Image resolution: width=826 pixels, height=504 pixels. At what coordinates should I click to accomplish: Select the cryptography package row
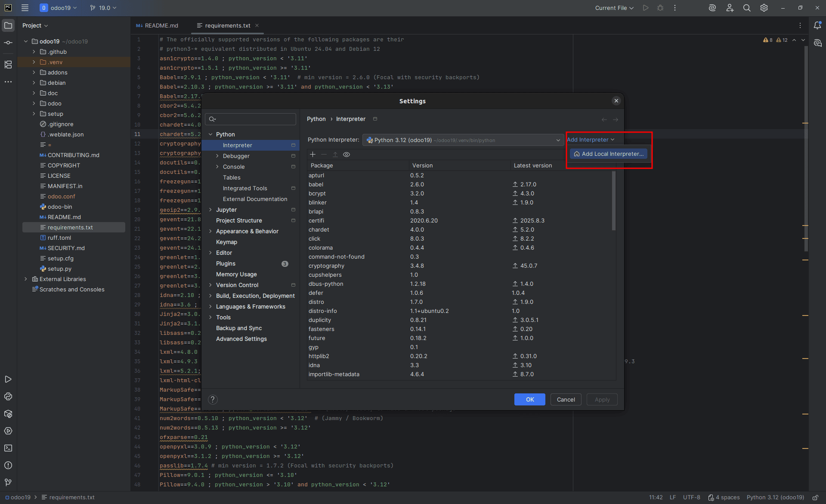pos(459,266)
